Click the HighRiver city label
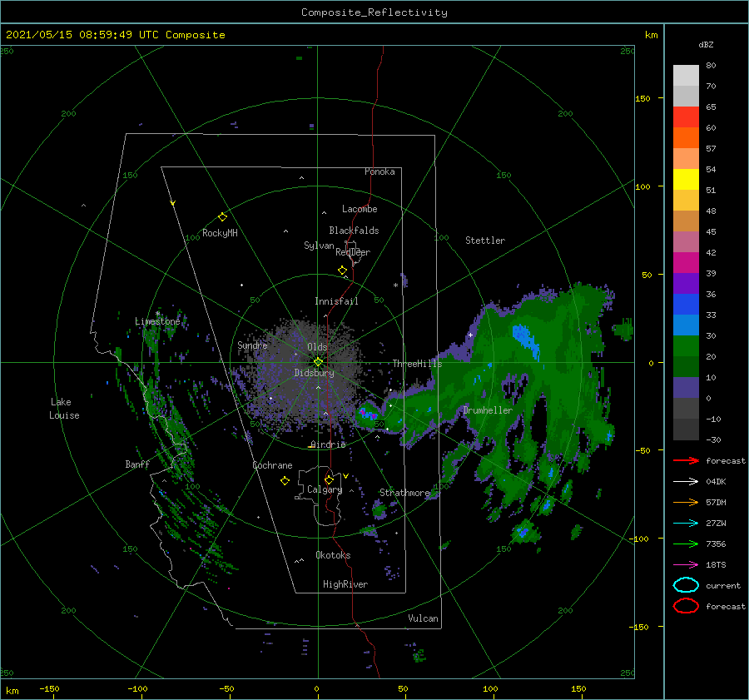Image resolution: width=749 pixels, height=700 pixels. coord(345,584)
